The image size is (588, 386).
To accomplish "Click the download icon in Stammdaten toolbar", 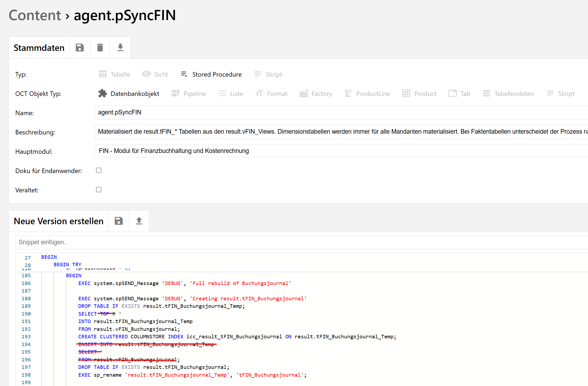I will pyautogui.click(x=120, y=48).
